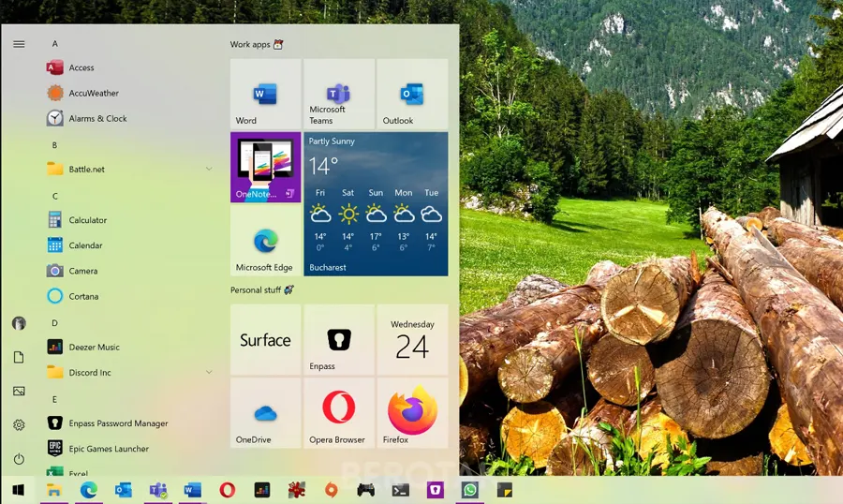Open Outlook from the taskbar

[123, 490]
